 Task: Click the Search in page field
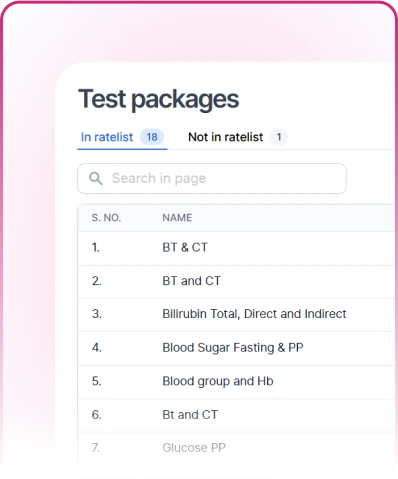coord(212,178)
